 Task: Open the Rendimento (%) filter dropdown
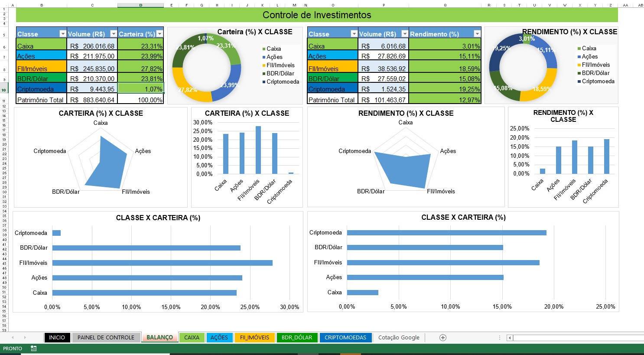477,33
